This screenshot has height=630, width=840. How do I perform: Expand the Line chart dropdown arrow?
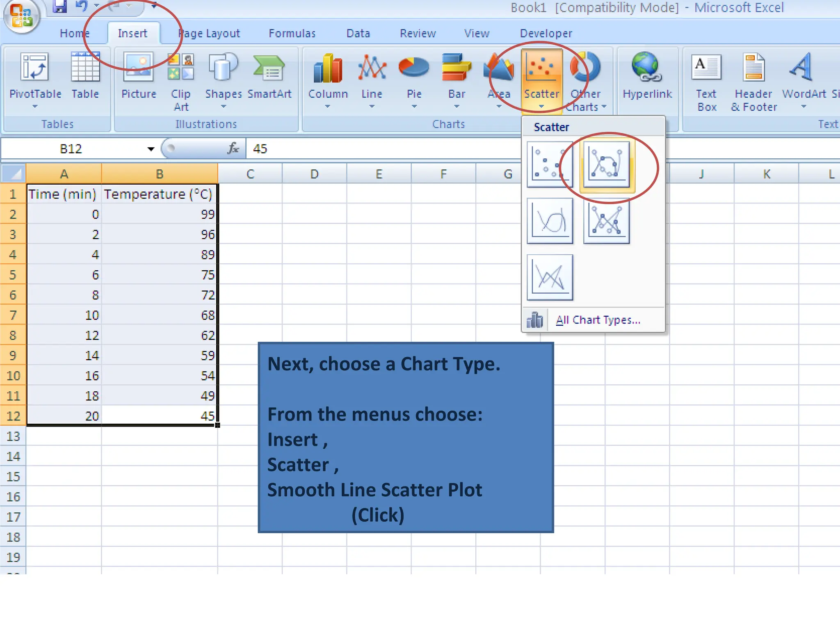coord(372,107)
